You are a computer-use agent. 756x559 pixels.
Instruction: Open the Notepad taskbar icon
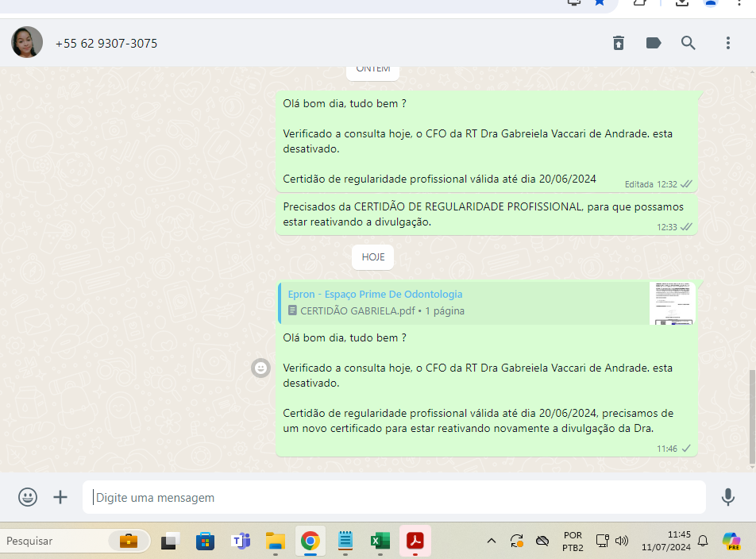(x=345, y=541)
